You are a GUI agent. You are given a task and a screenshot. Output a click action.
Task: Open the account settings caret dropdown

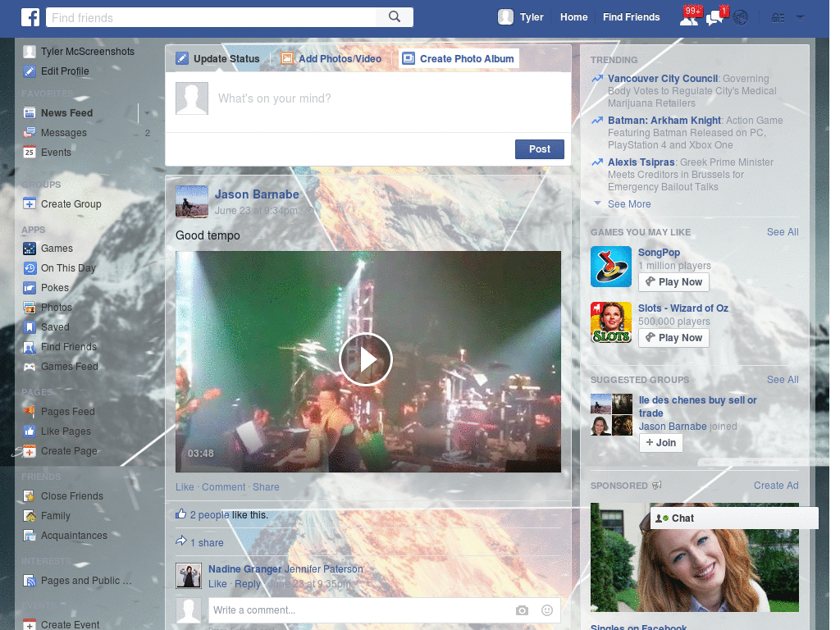point(800,16)
